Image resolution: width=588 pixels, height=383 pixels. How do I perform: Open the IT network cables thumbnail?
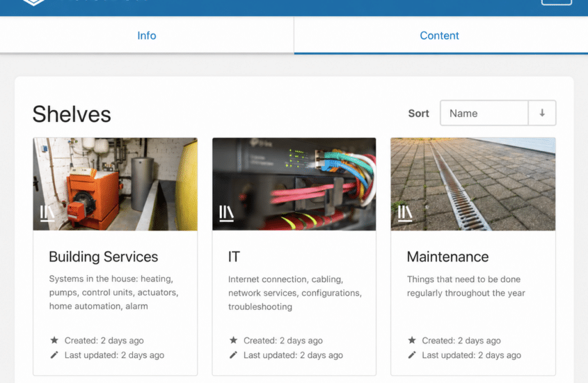(294, 184)
